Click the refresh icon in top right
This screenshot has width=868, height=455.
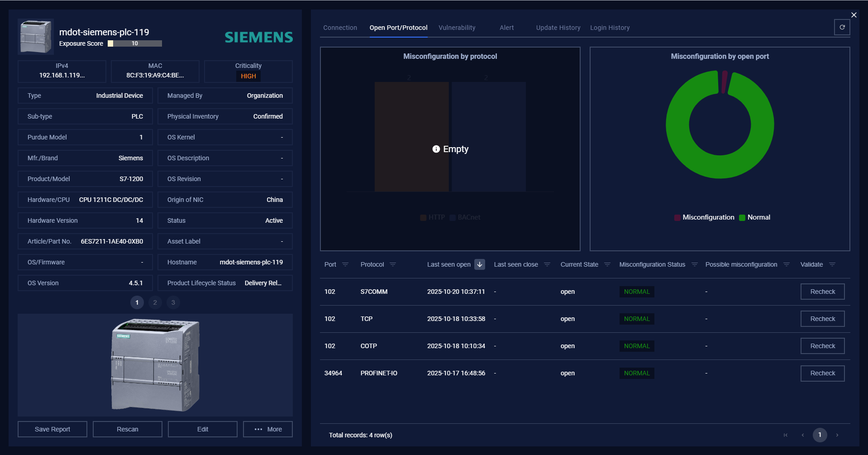(842, 27)
